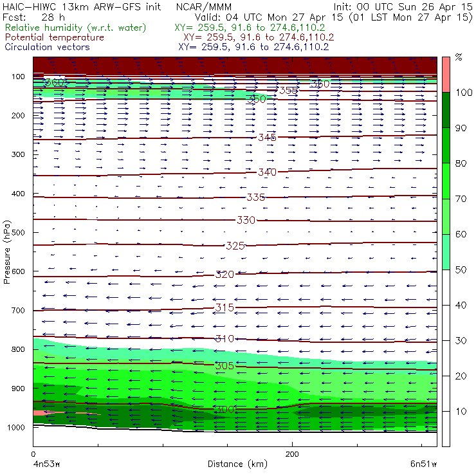476x476 pixels.
Task: Click the '320' potential temperature contour label
Action: (224, 275)
